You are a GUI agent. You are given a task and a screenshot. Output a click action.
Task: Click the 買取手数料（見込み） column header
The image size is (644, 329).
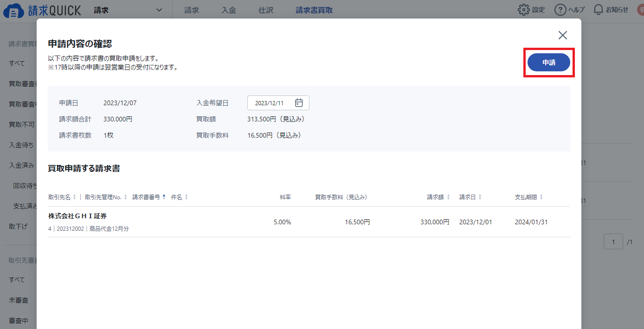pos(341,197)
